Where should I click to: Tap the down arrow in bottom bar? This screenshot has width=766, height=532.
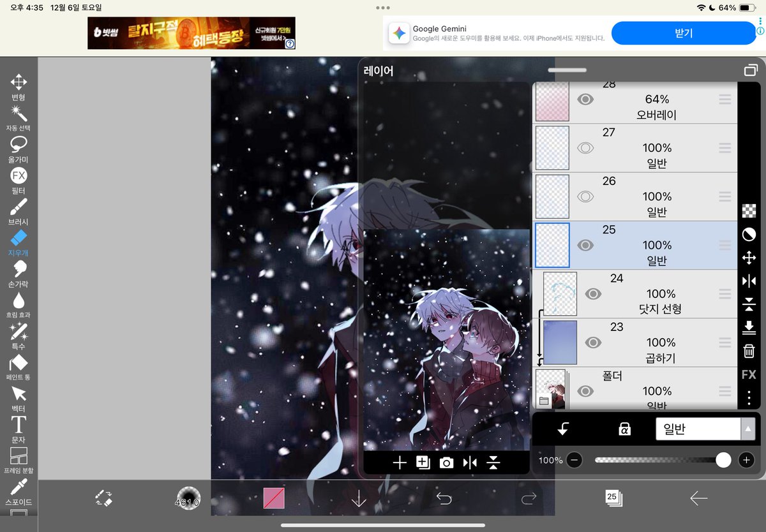pyautogui.click(x=359, y=499)
